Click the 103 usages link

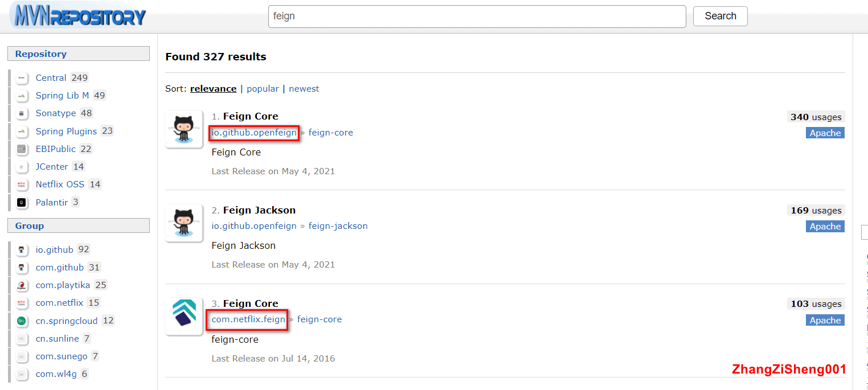pos(816,303)
